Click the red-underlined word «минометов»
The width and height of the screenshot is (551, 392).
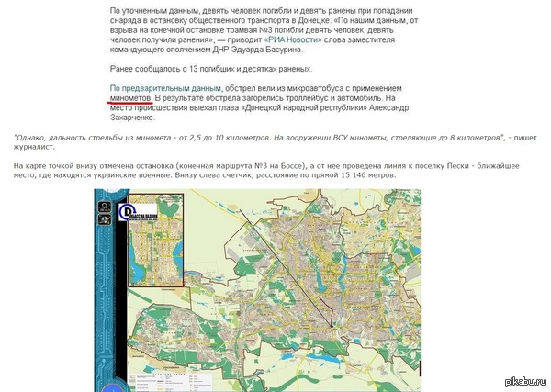click(129, 96)
